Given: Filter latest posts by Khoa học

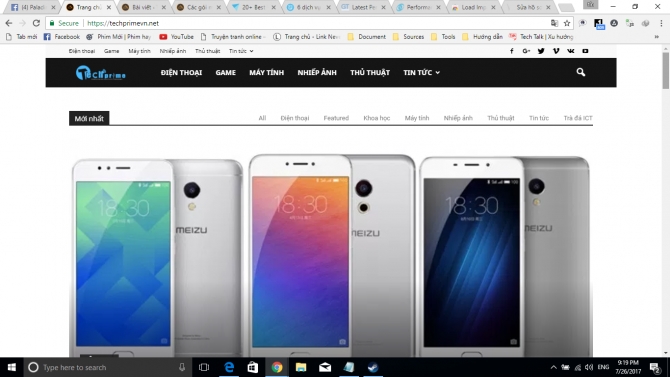Looking at the screenshot, I should tap(376, 118).
